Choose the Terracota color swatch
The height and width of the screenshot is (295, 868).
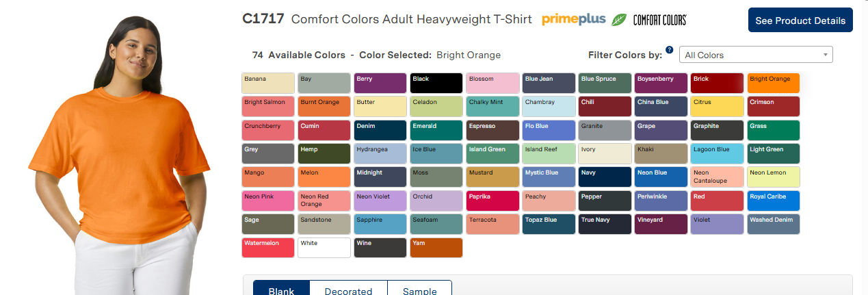tap(492, 224)
